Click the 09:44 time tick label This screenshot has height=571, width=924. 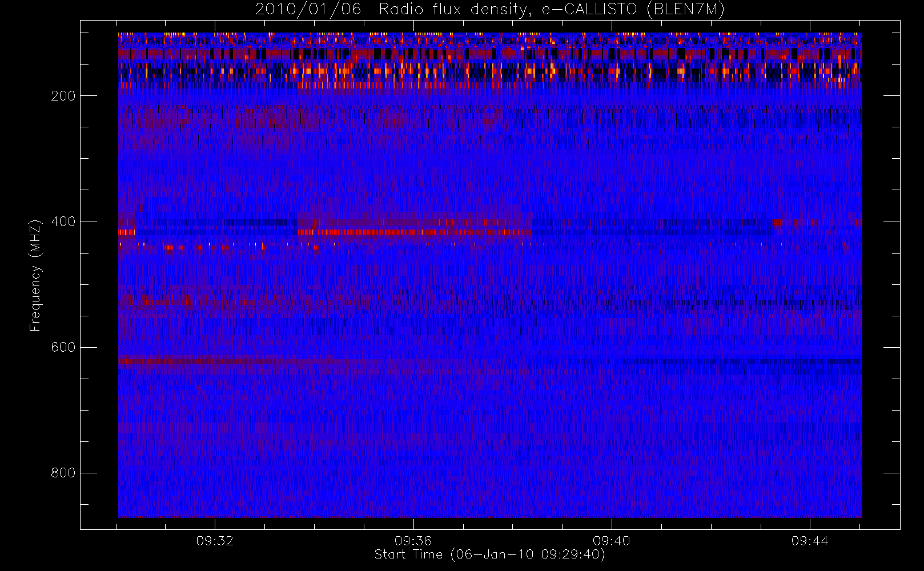[x=810, y=541]
